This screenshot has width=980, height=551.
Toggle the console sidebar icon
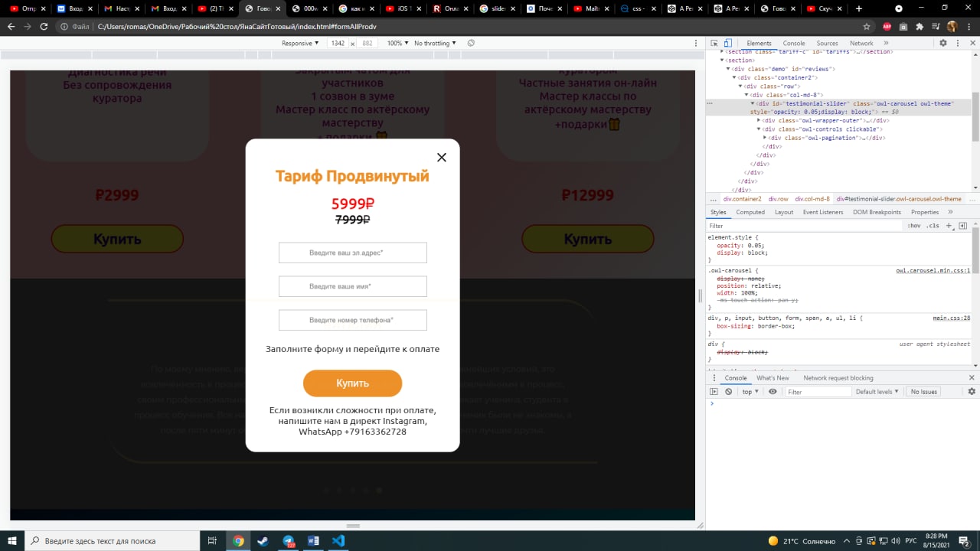click(714, 392)
